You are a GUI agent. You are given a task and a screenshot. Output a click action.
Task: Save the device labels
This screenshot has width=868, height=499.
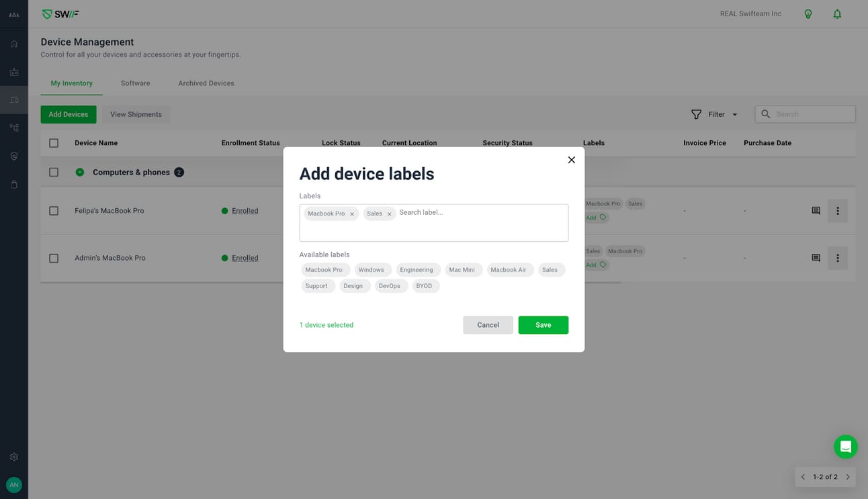[544, 325]
